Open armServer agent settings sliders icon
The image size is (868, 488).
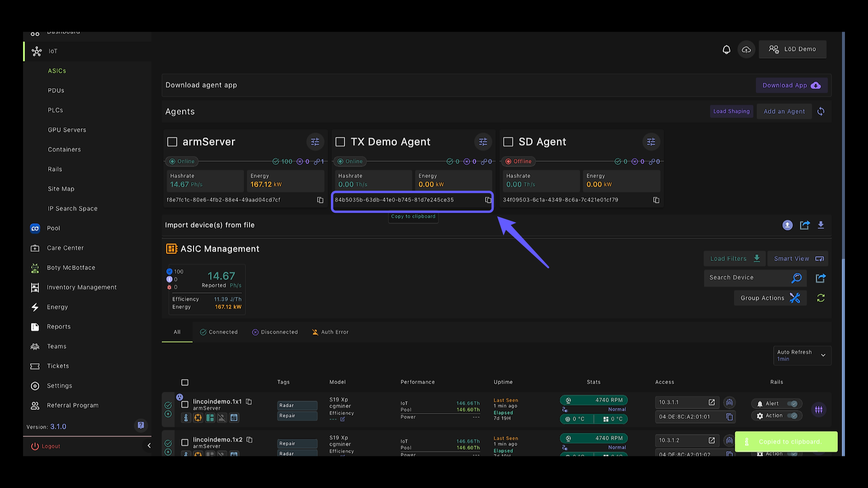(315, 142)
